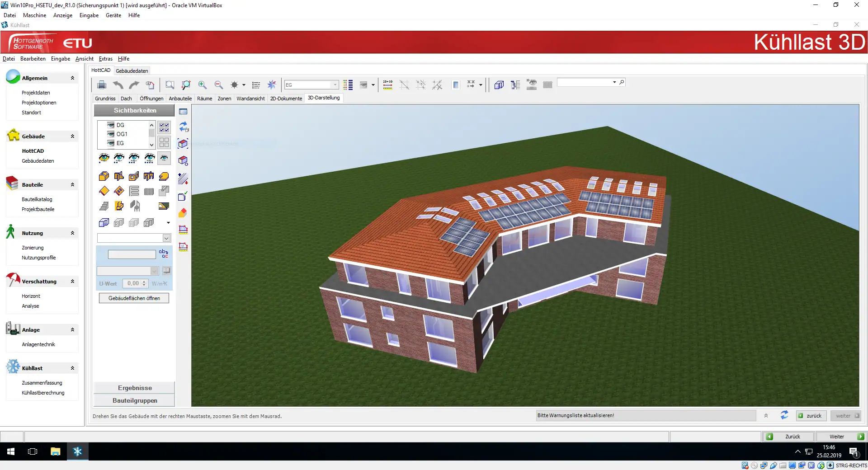The height and width of the screenshot is (470, 868).
Task: Toggle visibility eye for EG floor
Action: (x=110, y=143)
